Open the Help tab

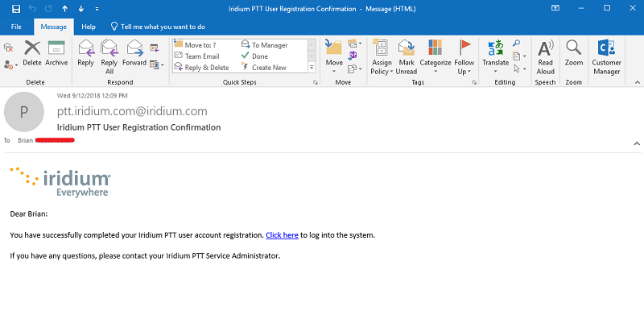[89, 27]
